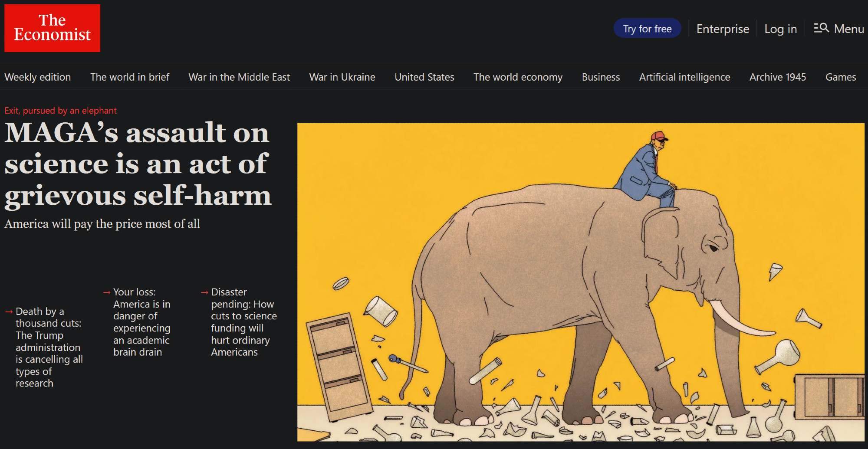Open United States section

424,77
